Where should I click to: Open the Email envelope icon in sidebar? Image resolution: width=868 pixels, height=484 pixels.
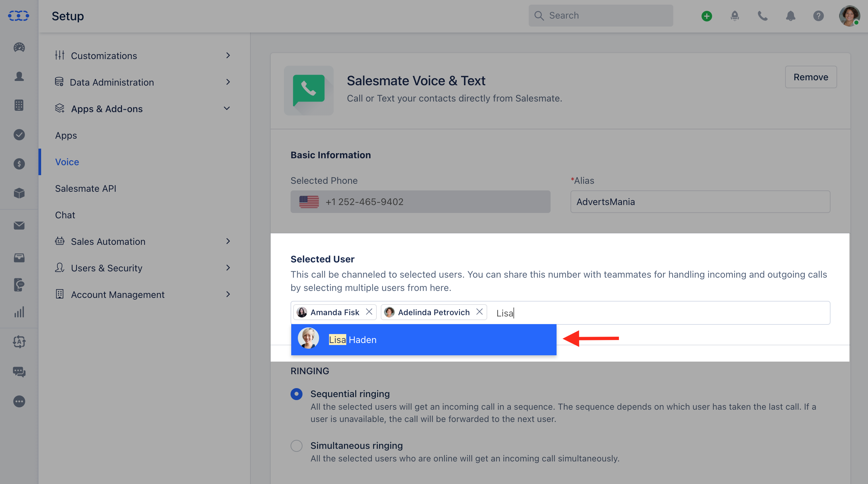pyautogui.click(x=19, y=226)
